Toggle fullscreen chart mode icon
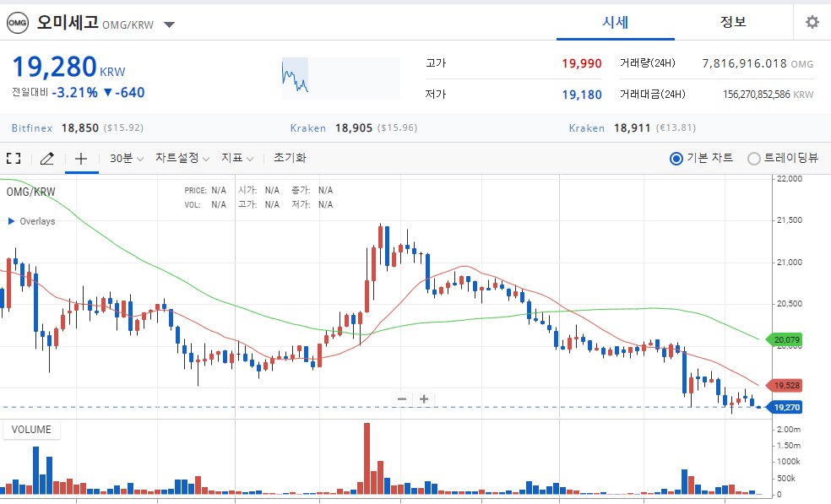 coord(14,158)
